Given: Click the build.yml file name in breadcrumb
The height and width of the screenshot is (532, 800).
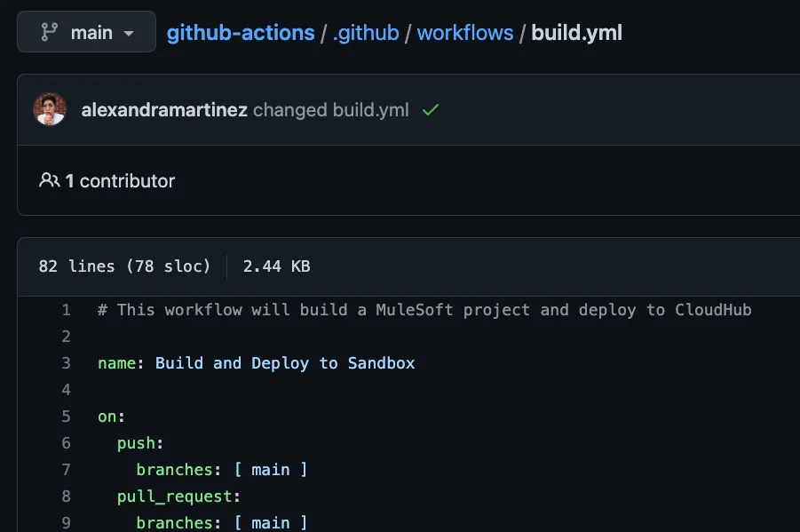Looking at the screenshot, I should click(576, 33).
